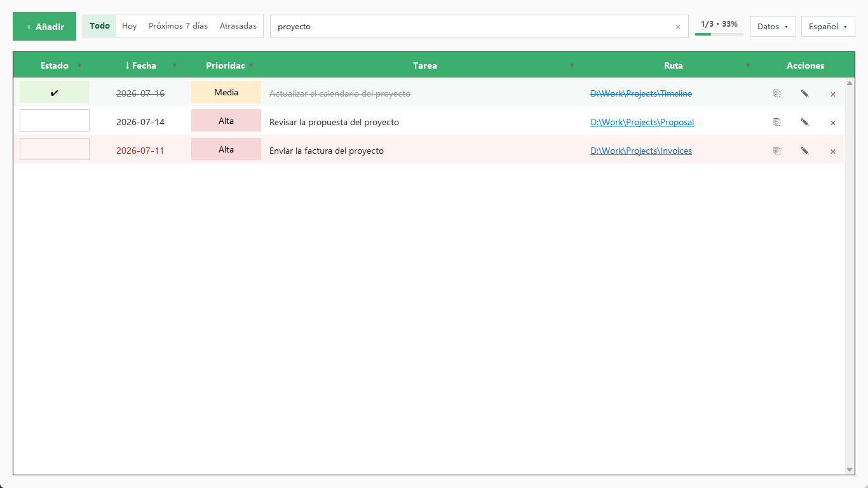The height and width of the screenshot is (488, 868).
Task: Clear the search box with the x
Action: click(x=678, y=27)
